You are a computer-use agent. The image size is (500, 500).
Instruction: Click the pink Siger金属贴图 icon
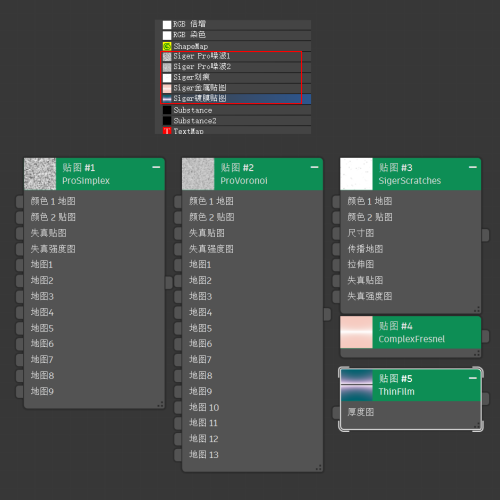167,88
